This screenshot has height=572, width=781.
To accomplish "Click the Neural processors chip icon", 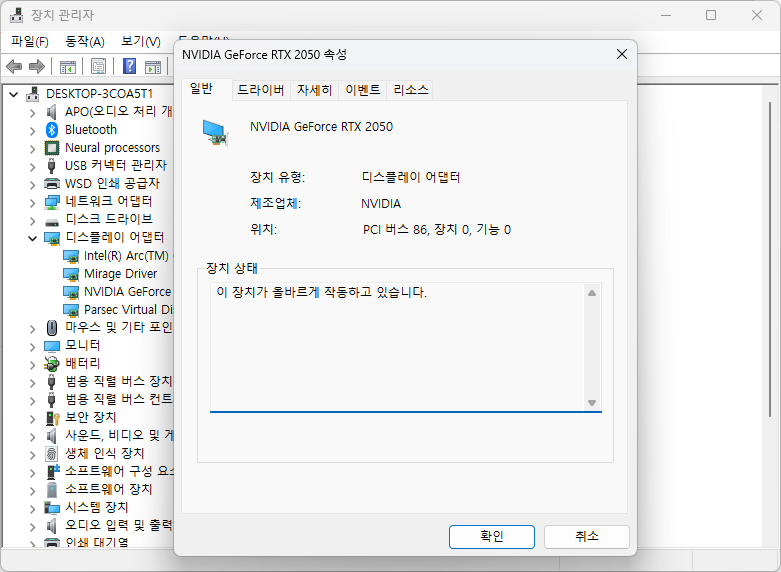I will (52, 148).
